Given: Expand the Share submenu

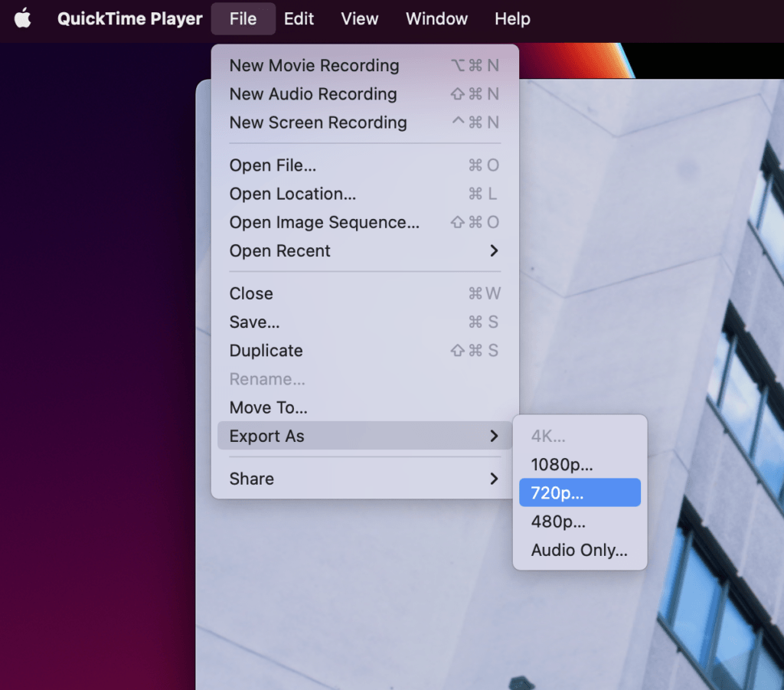Looking at the screenshot, I should (364, 479).
